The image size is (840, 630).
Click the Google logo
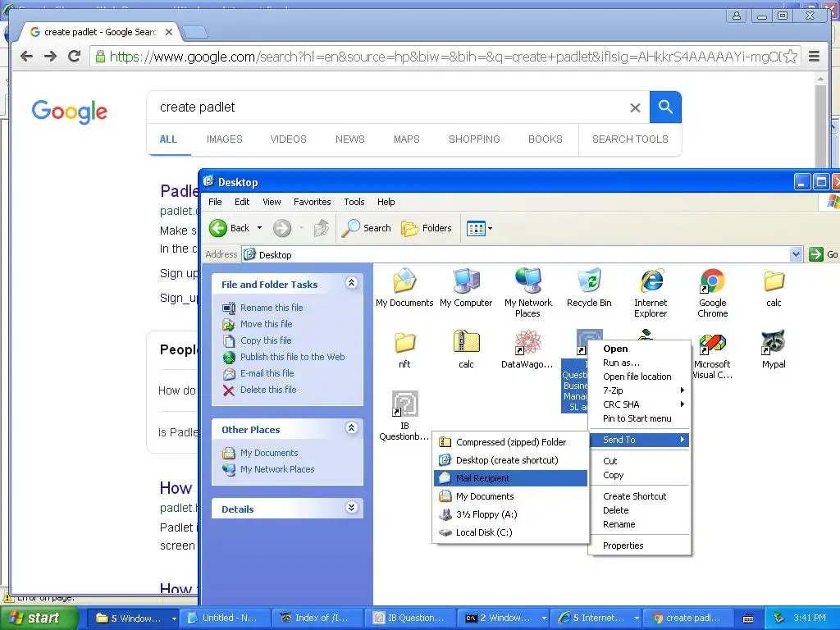[70, 112]
